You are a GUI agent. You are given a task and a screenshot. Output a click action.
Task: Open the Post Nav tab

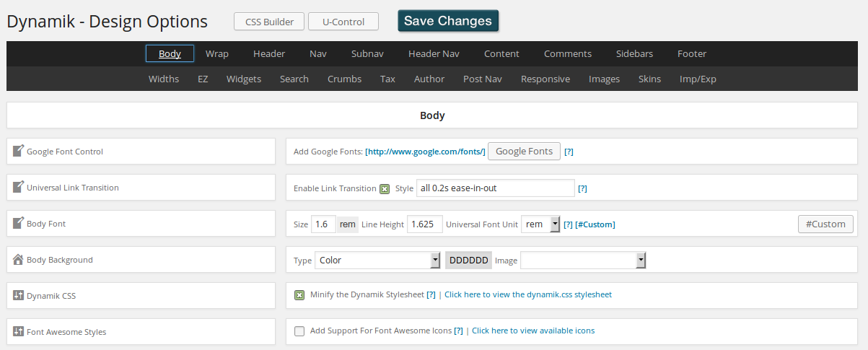coord(483,79)
